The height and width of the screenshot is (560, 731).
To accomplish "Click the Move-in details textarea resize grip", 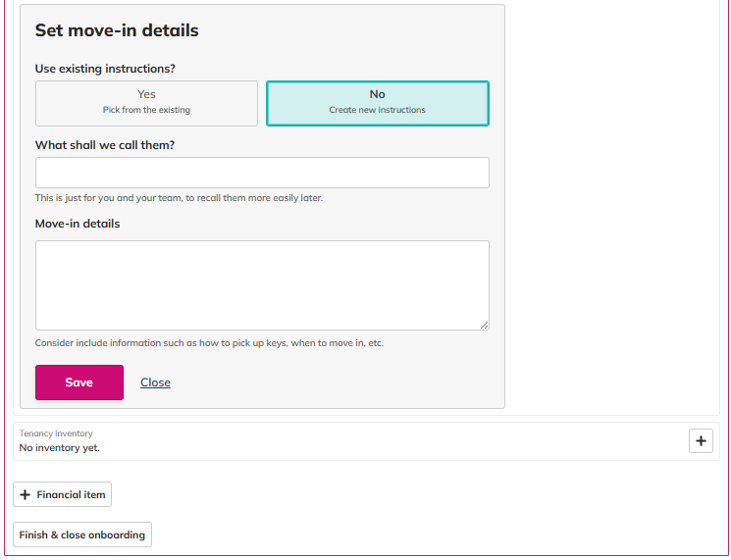I will tap(484, 326).
